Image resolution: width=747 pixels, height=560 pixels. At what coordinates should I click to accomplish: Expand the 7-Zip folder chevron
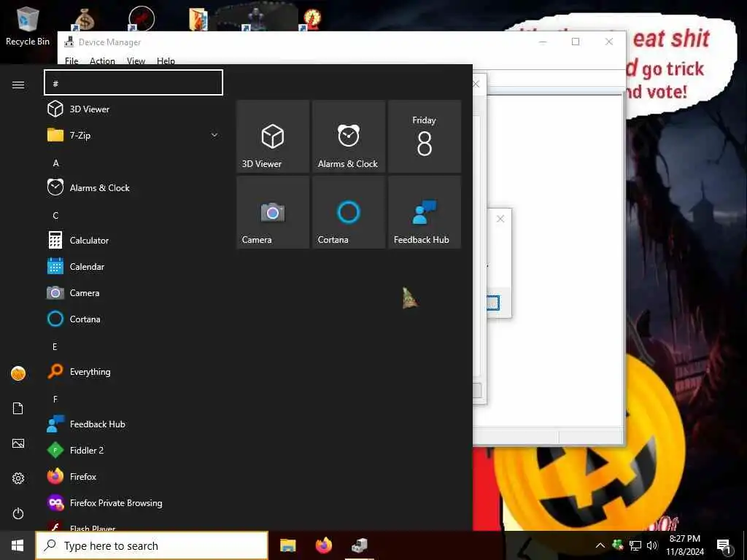[214, 135]
